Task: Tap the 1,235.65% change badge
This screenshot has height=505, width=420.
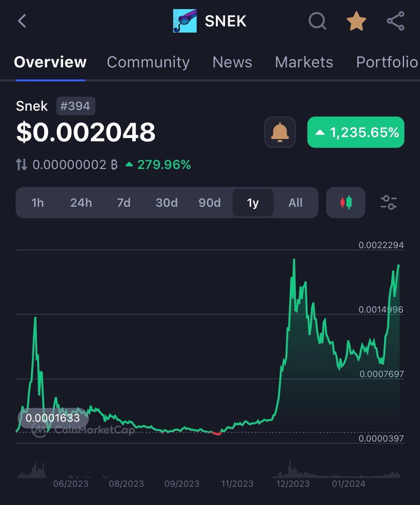Action: 356,132
